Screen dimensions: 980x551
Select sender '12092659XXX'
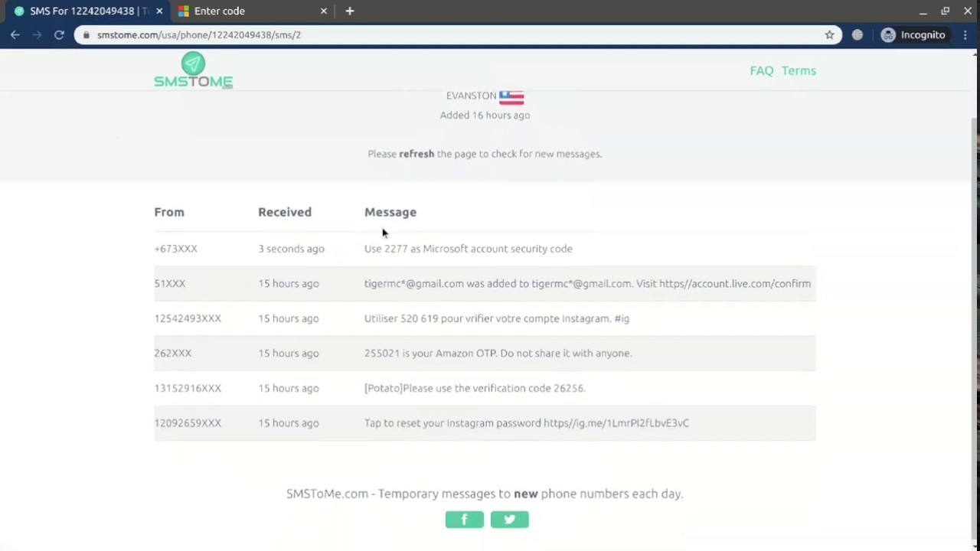[188, 422]
